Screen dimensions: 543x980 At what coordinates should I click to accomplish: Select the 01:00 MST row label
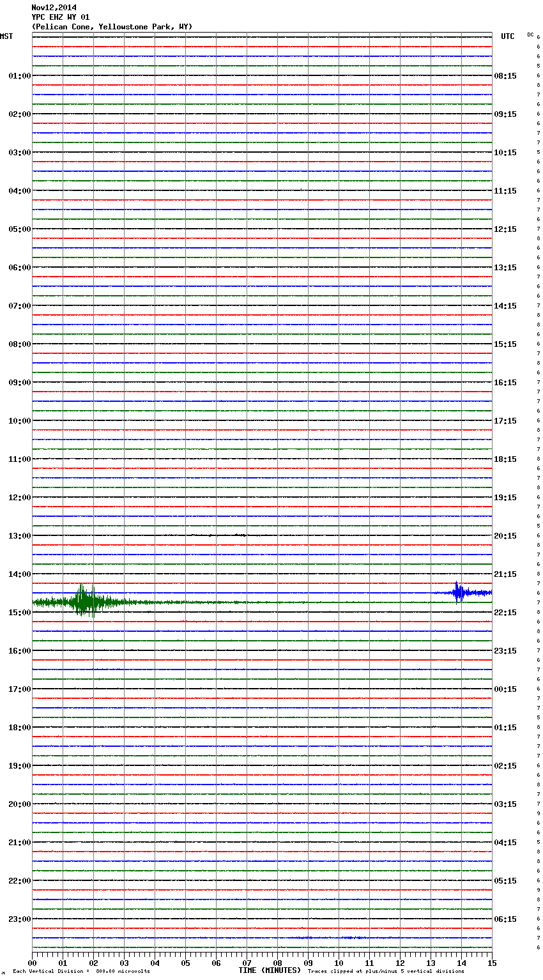[20, 76]
